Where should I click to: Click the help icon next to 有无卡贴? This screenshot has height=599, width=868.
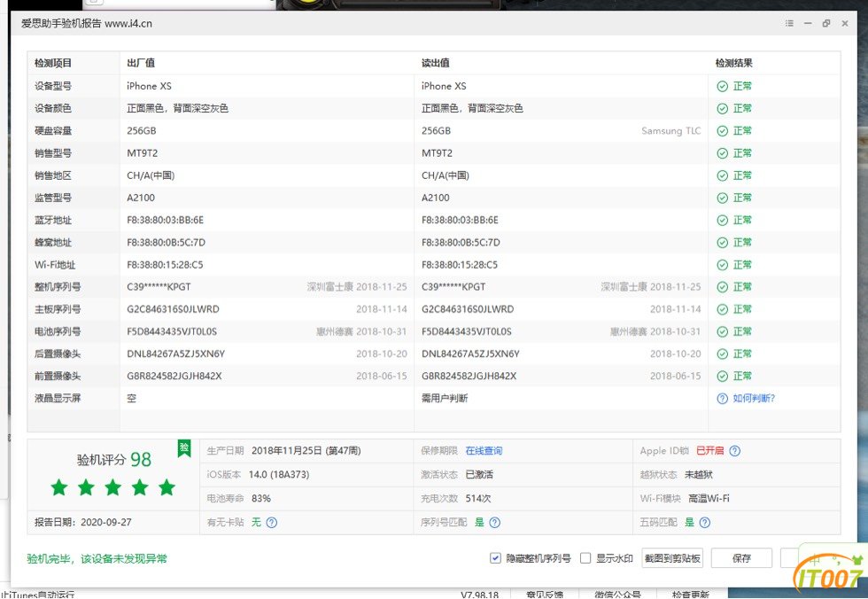click(x=271, y=523)
